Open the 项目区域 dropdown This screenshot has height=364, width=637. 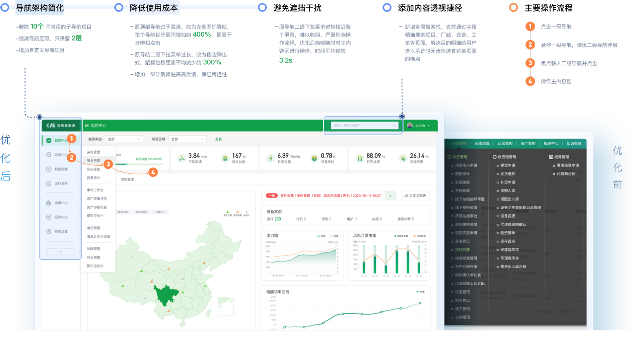point(187,139)
